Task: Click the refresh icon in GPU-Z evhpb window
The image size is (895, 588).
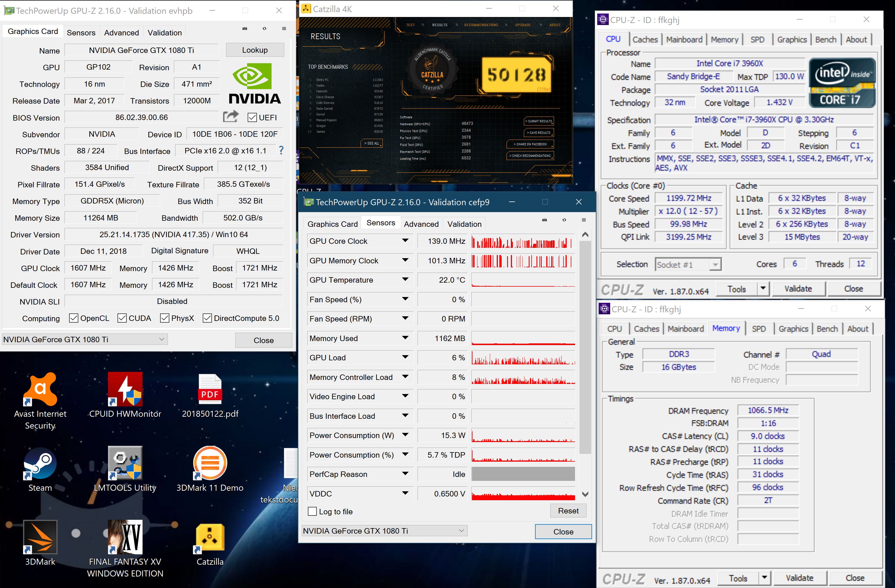Action: 264,28
